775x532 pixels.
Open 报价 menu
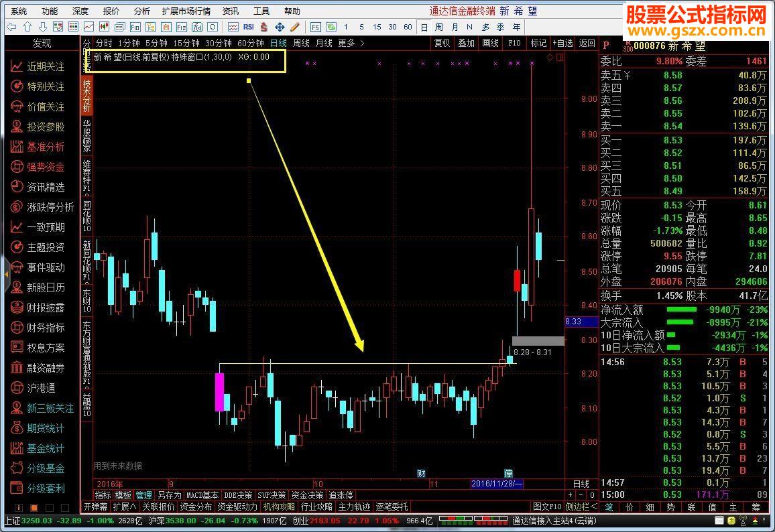[111, 11]
